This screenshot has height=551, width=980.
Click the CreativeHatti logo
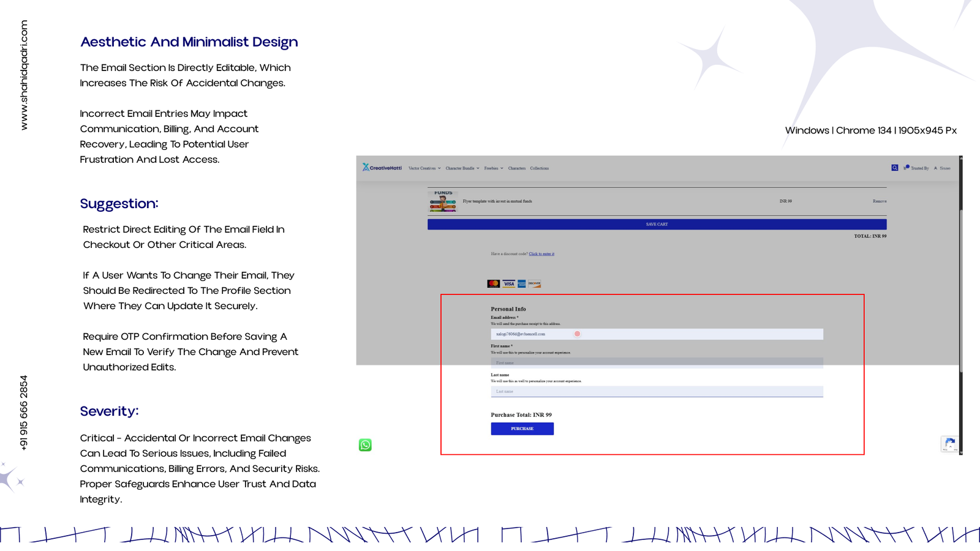(382, 168)
